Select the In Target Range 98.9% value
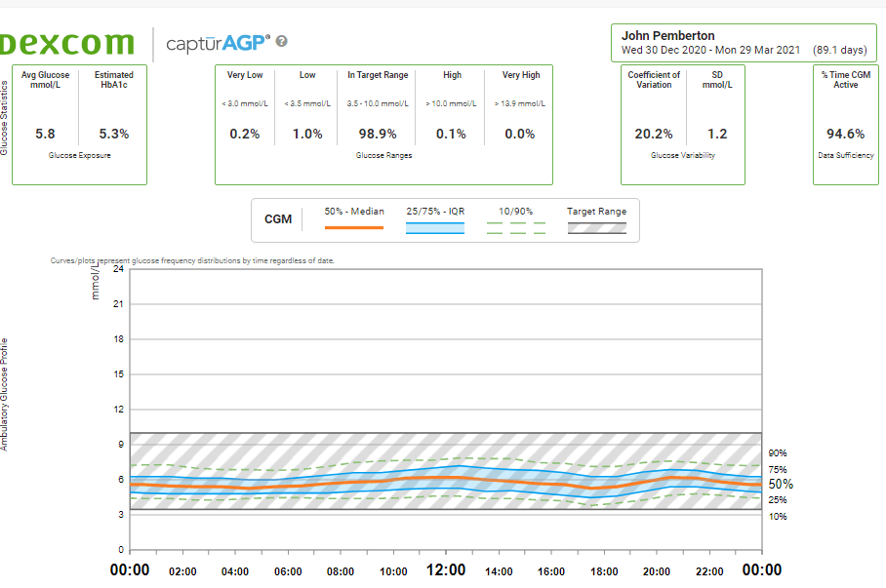This screenshot has width=886, height=588. [x=378, y=135]
